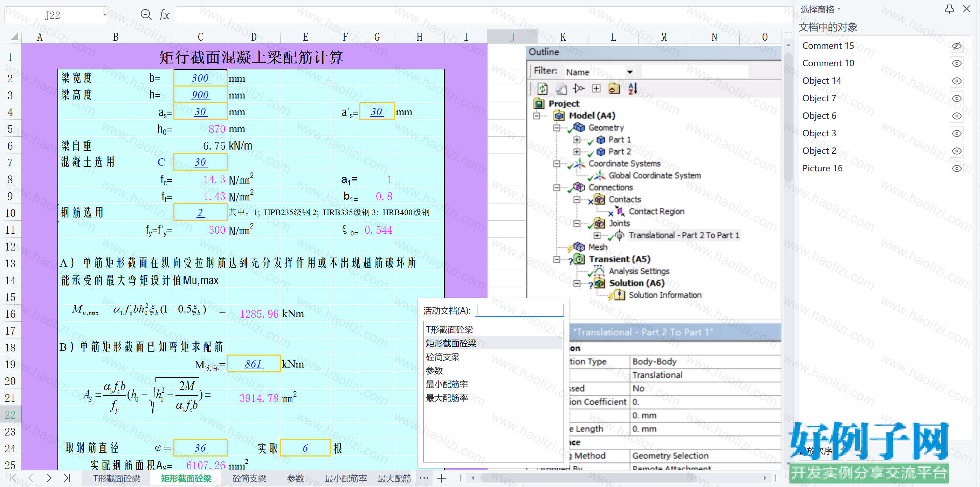Collapse the Model (A4) tree node
This screenshot has width=980, height=487.
537,115
